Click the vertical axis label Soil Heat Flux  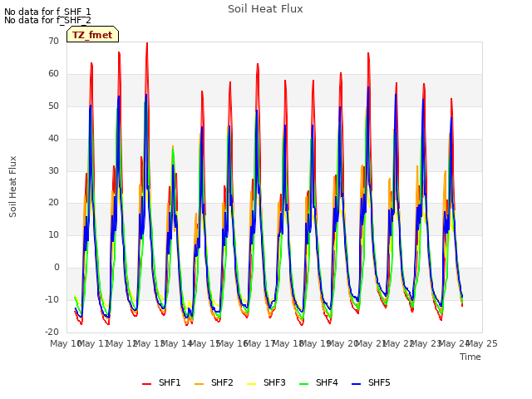pos(12,186)
